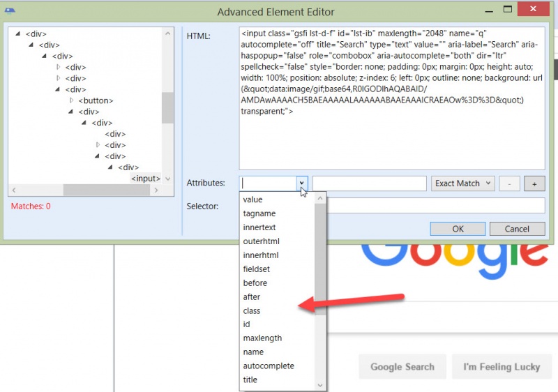This screenshot has height=392, width=558.
Task: Click the app icon in the title bar
Action: pos(10,10)
